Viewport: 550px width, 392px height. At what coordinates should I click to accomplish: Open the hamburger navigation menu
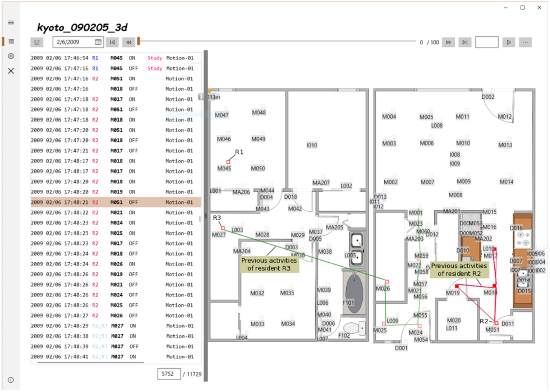coord(11,23)
